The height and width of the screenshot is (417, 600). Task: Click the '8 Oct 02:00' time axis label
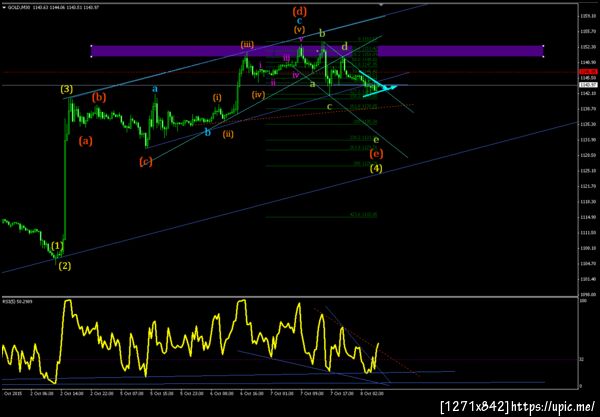373,393
